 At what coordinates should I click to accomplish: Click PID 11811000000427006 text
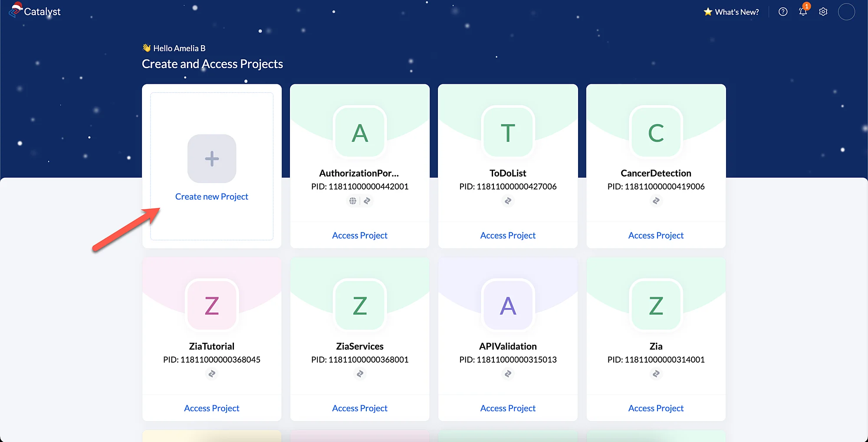(x=508, y=187)
